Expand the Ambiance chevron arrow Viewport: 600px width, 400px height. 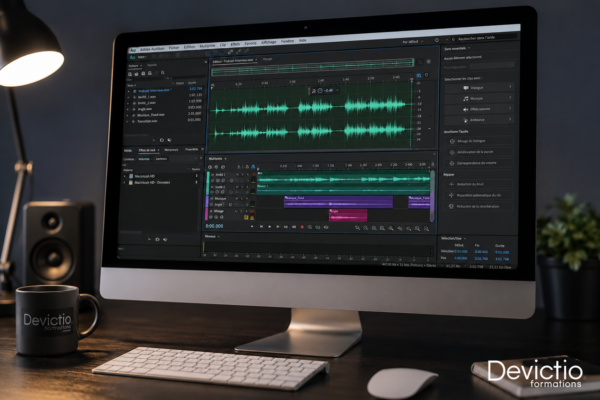[x=510, y=119]
